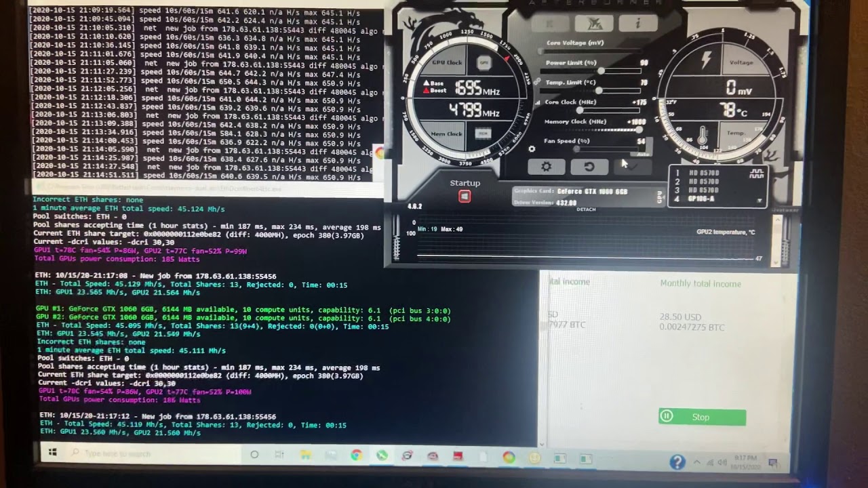Click the K (Kombustor) button in Afterburner

point(551,24)
